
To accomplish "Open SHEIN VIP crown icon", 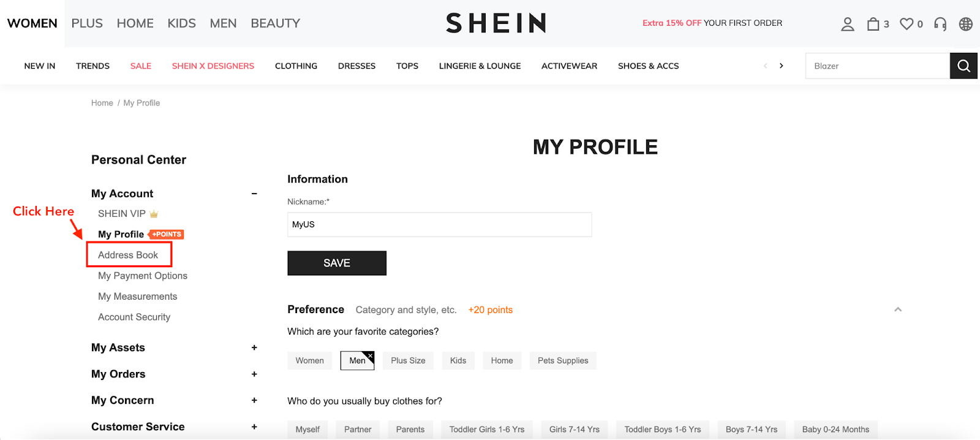I will [153, 213].
